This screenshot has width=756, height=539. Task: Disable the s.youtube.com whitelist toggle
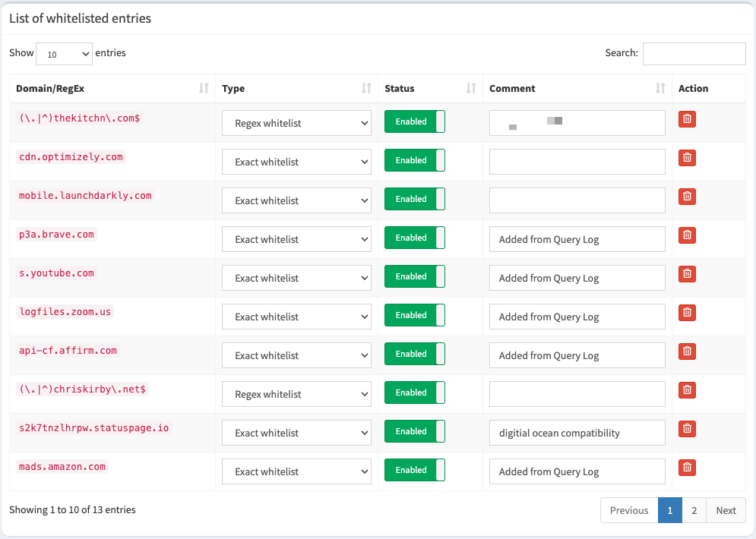[x=415, y=276]
